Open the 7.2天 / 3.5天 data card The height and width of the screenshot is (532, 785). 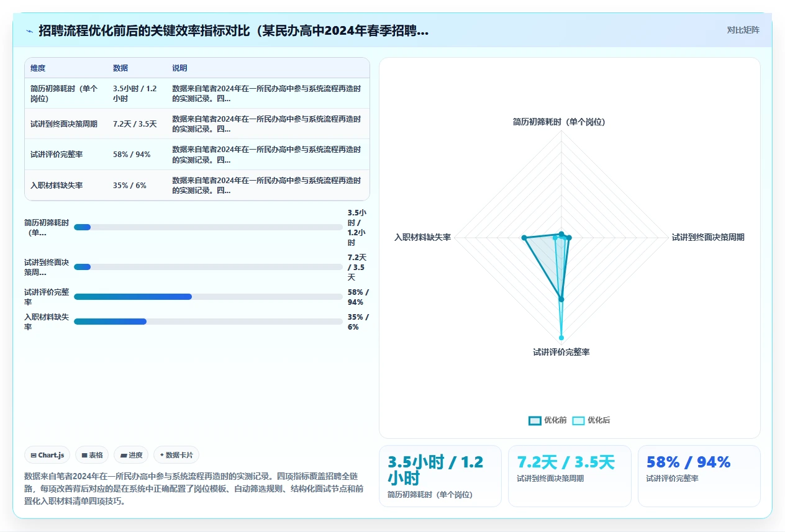569,476
